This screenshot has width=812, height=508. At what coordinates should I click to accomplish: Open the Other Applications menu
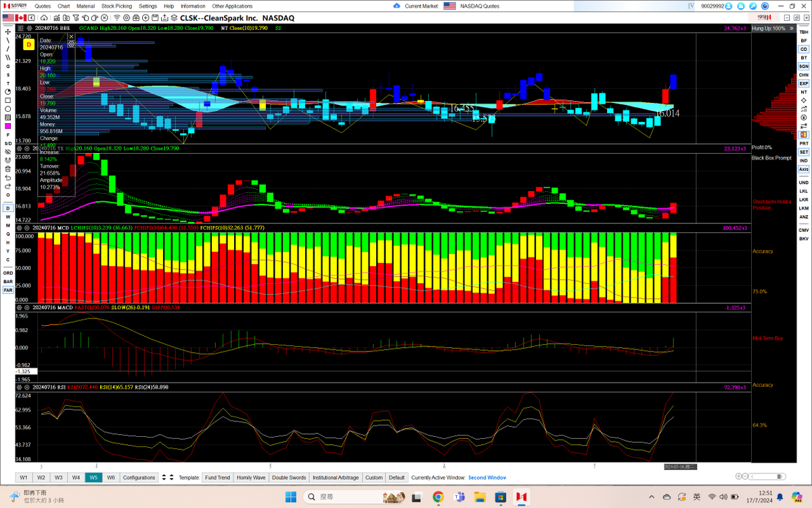(232, 6)
